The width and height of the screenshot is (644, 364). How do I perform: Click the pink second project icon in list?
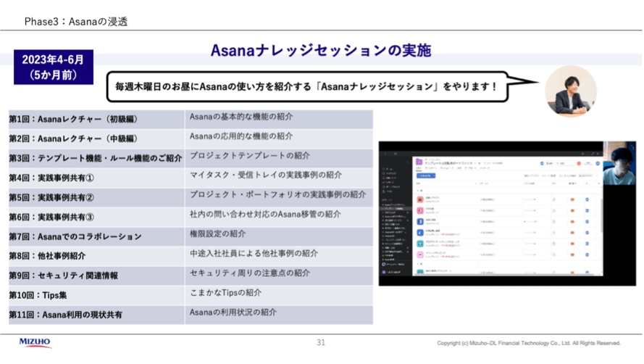[x=420, y=210]
